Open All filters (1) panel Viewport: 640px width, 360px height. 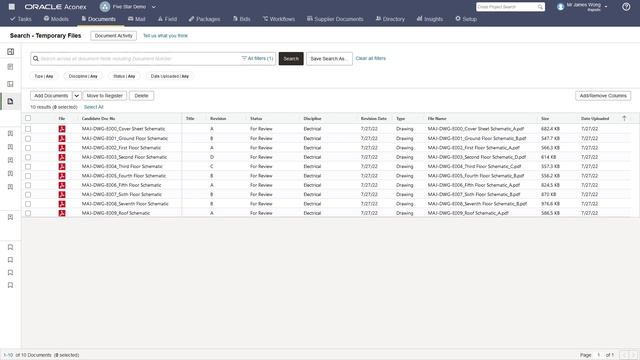tap(257, 59)
